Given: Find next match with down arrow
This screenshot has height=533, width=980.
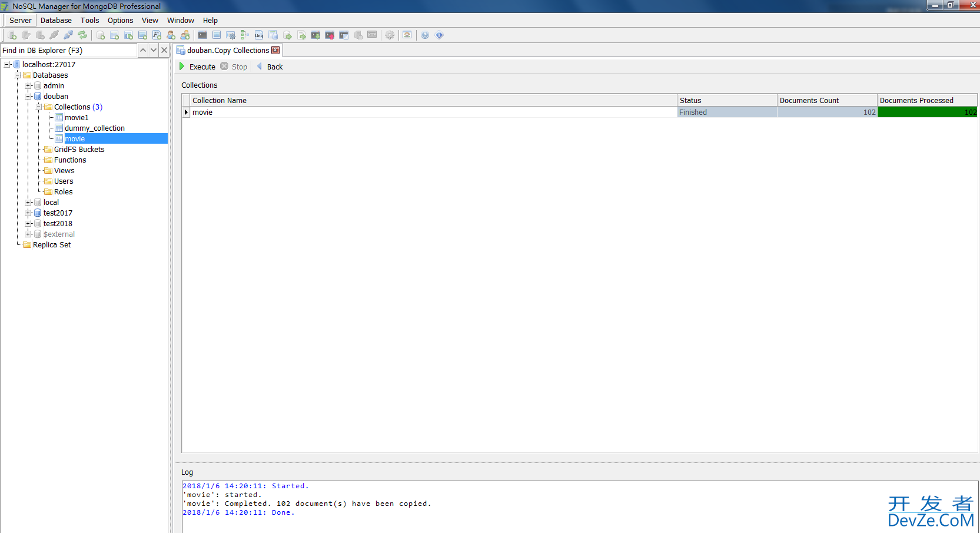Looking at the screenshot, I should coord(154,50).
